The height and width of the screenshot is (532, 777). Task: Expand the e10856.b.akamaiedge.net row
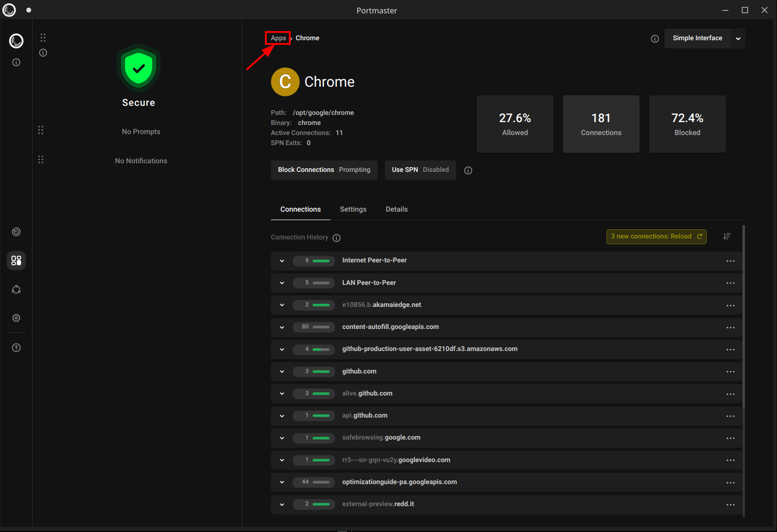(x=282, y=305)
